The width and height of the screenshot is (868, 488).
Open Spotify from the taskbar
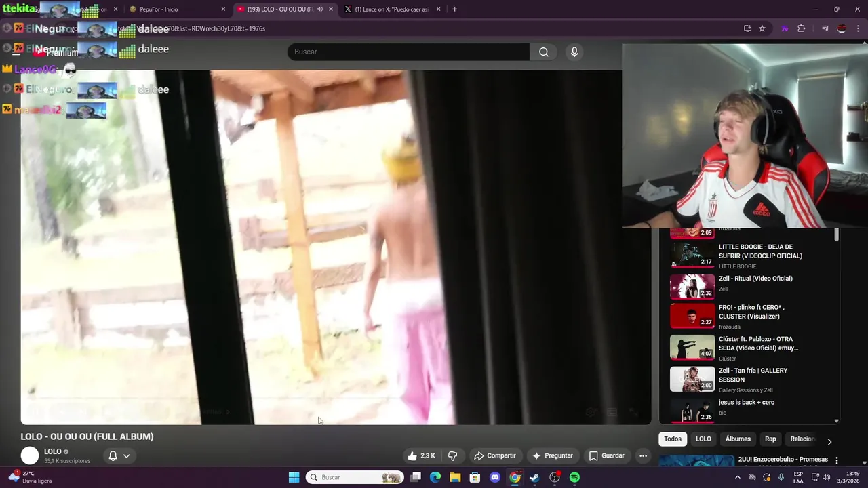[574, 477]
